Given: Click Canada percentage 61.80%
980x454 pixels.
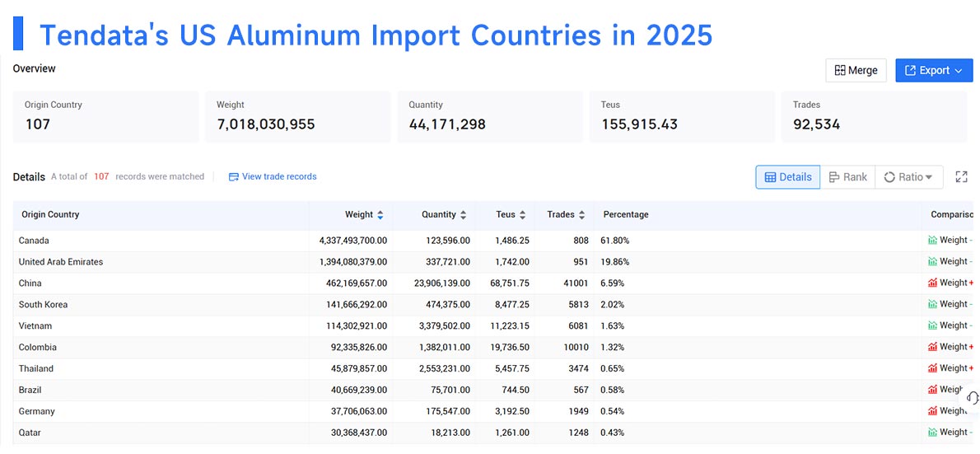Looking at the screenshot, I should (x=615, y=240).
